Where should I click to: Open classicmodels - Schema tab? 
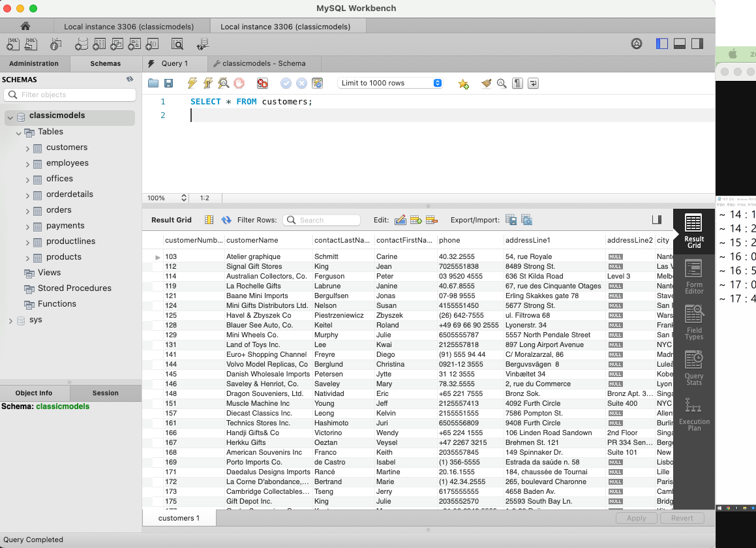(x=264, y=64)
